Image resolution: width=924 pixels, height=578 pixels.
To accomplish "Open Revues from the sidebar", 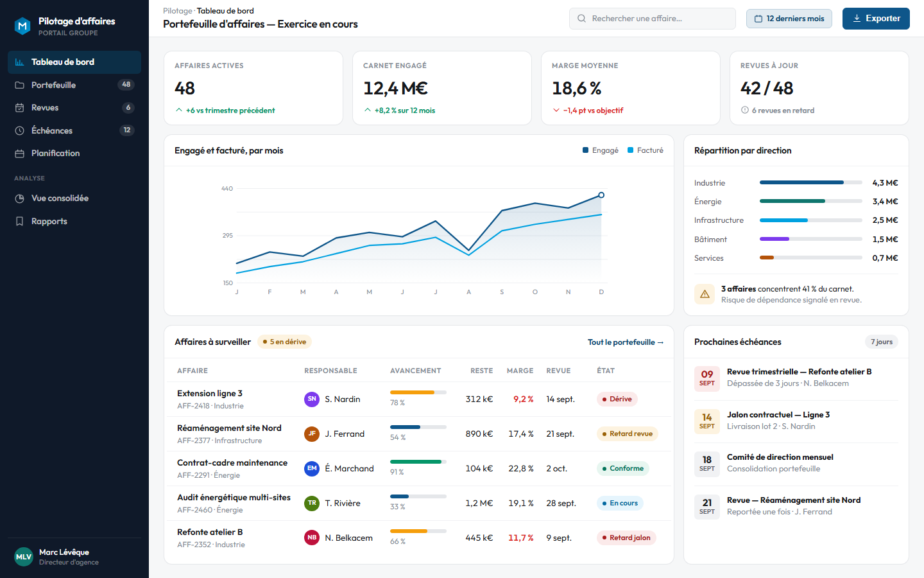I will pos(74,108).
